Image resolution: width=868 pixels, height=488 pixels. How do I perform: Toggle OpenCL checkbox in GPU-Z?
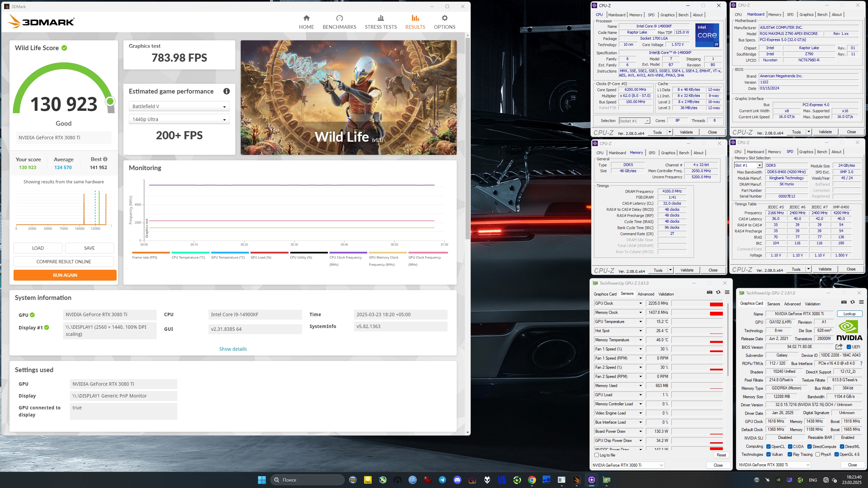769,447
